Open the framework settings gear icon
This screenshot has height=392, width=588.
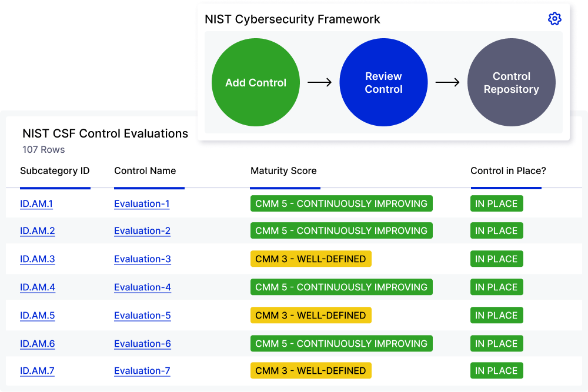(554, 19)
